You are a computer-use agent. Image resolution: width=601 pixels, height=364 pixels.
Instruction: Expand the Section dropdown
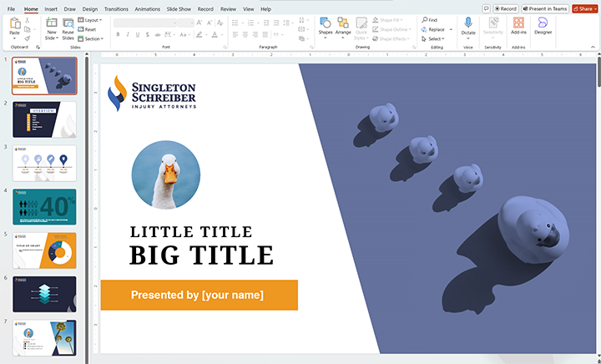click(x=92, y=38)
